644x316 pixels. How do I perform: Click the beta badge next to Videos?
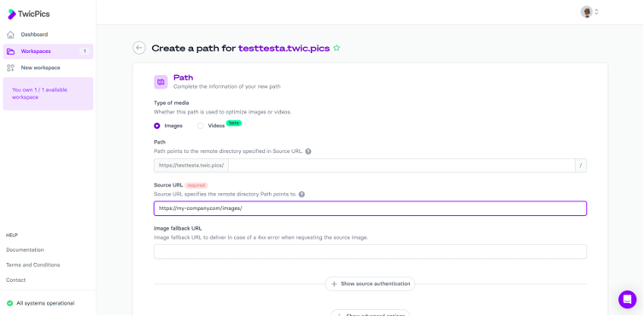[233, 123]
